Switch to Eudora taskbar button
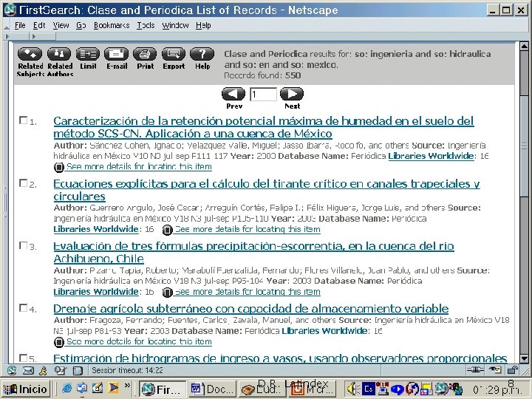532x399 pixels. coord(262,389)
